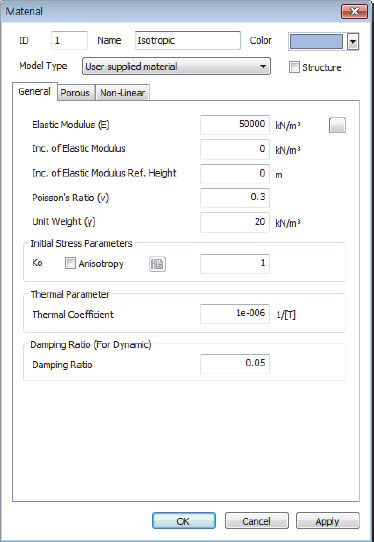Open the Model Type dropdown

click(176, 66)
